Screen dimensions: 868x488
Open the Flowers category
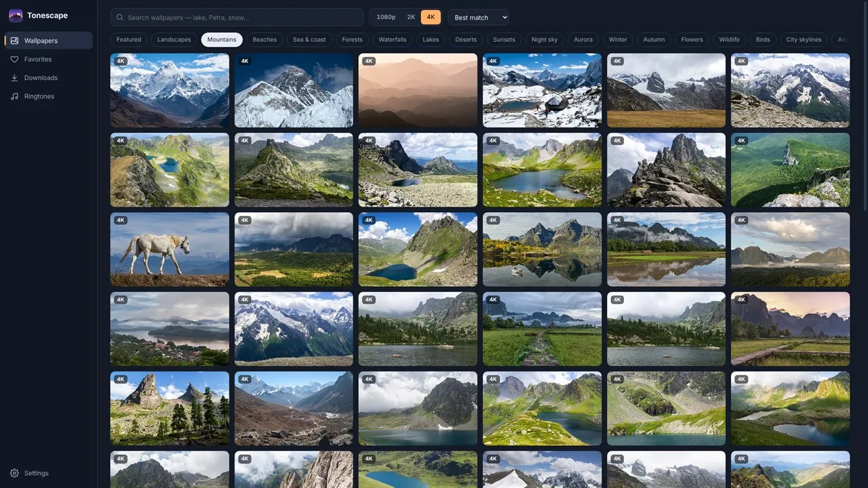click(692, 39)
